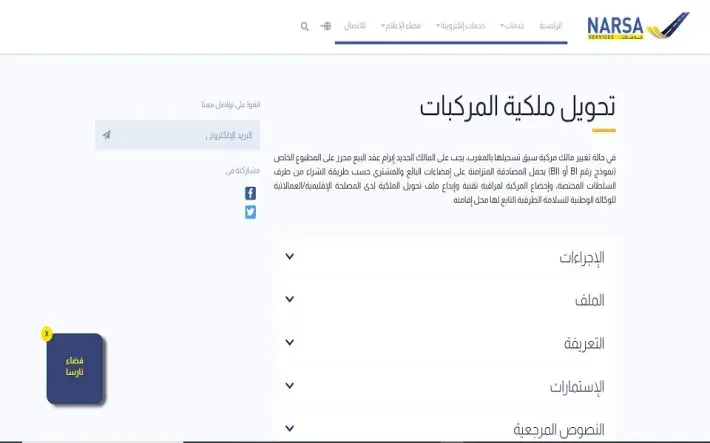710x443 pixels.
Task: Click the التعريفة section title
Action: (584, 344)
